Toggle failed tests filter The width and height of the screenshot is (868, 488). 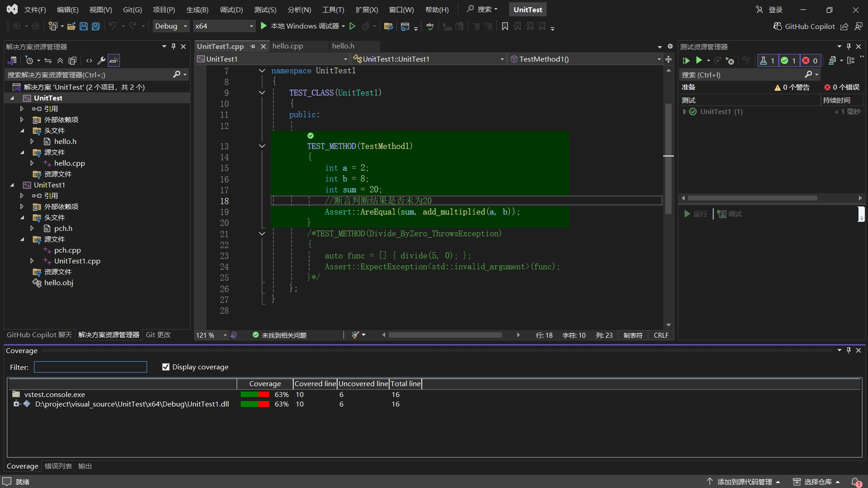810,60
